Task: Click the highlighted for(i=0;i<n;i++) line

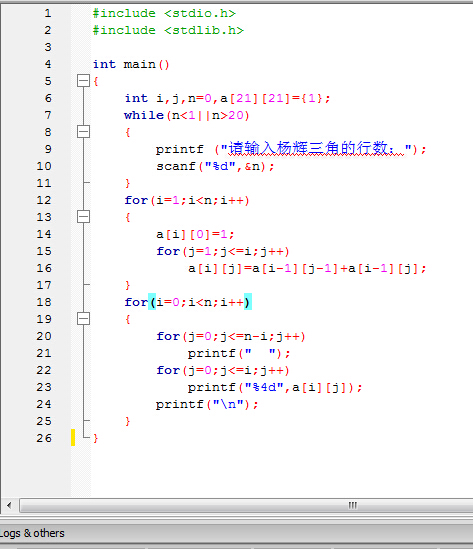Action: (188, 302)
